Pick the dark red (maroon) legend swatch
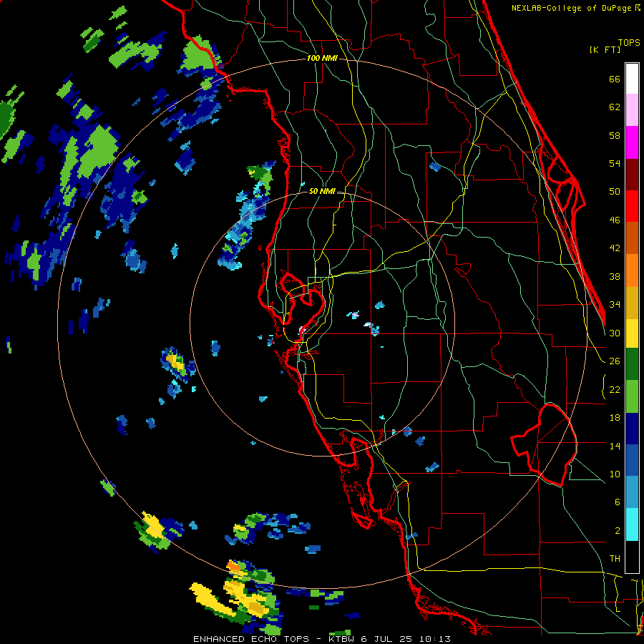 click(x=632, y=175)
